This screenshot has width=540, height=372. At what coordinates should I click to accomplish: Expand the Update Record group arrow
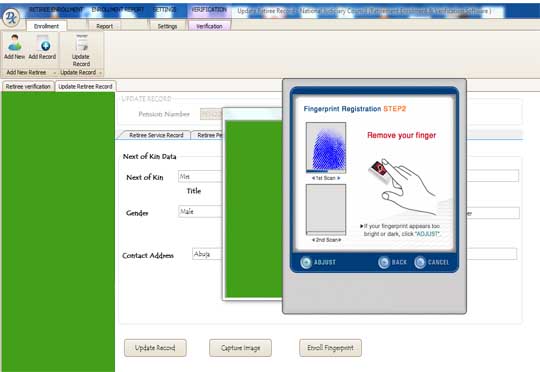click(x=100, y=73)
